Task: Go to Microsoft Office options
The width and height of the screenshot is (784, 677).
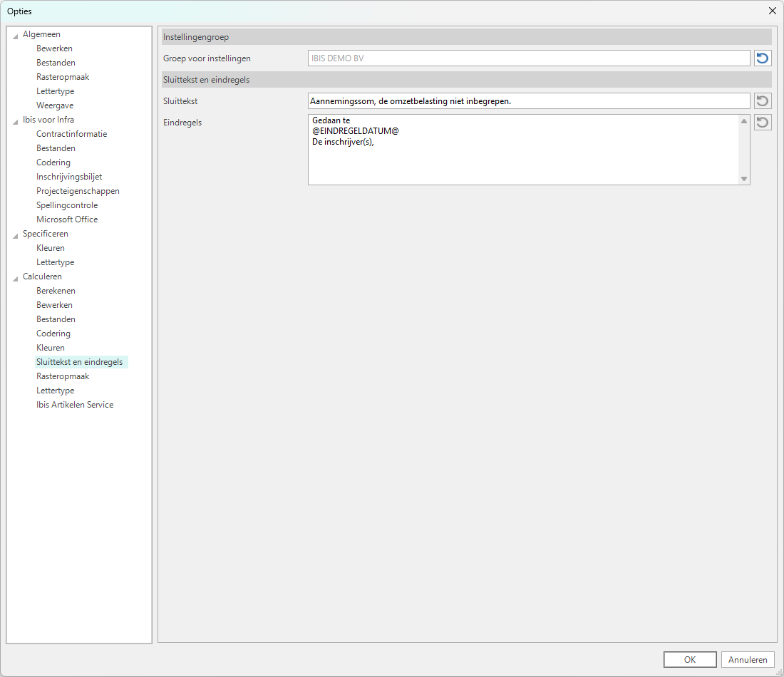Action: click(67, 219)
